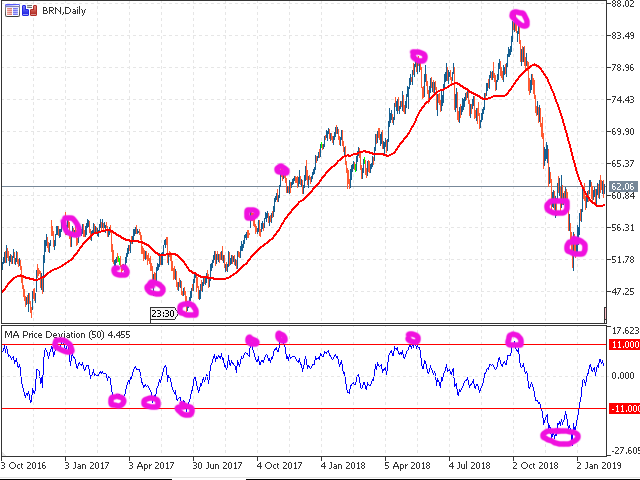Select the 4 Jul 2018 date label
The height and width of the screenshot is (480, 640).
470,465
